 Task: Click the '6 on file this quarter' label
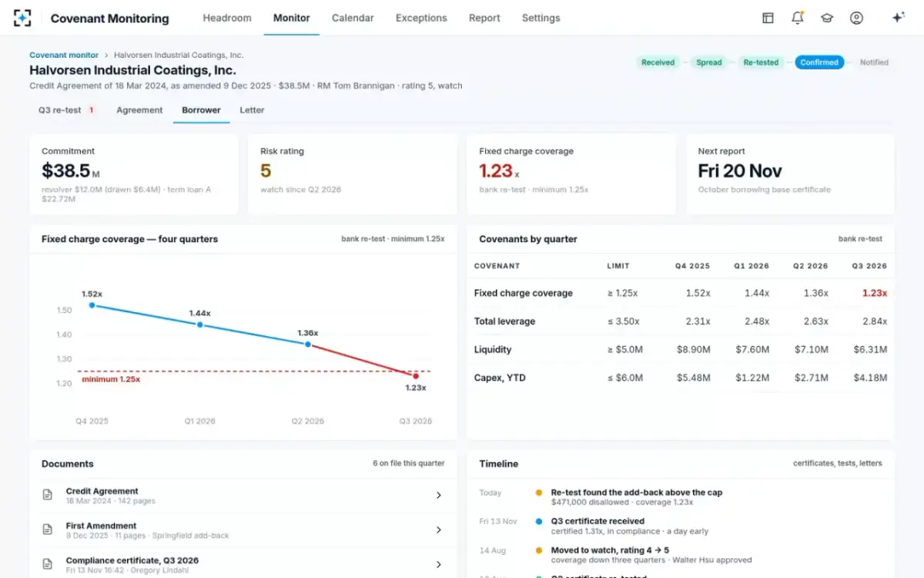409,463
